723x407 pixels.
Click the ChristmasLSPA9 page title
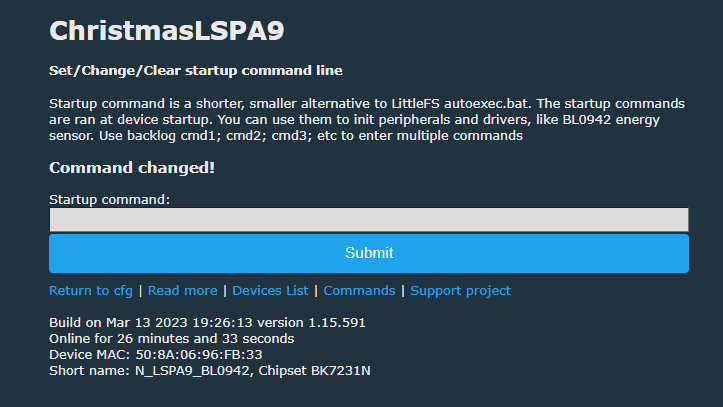pos(166,31)
